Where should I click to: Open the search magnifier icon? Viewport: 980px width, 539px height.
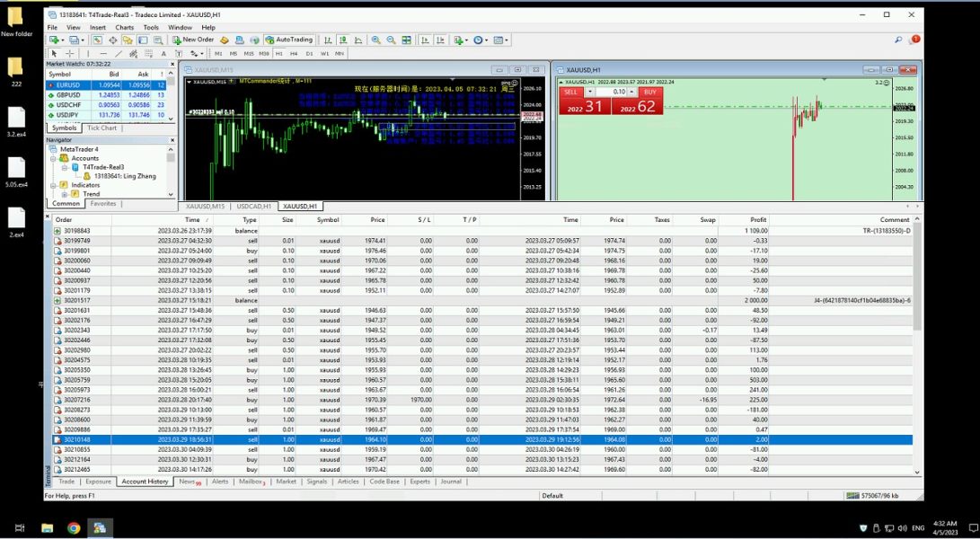[x=898, y=40]
